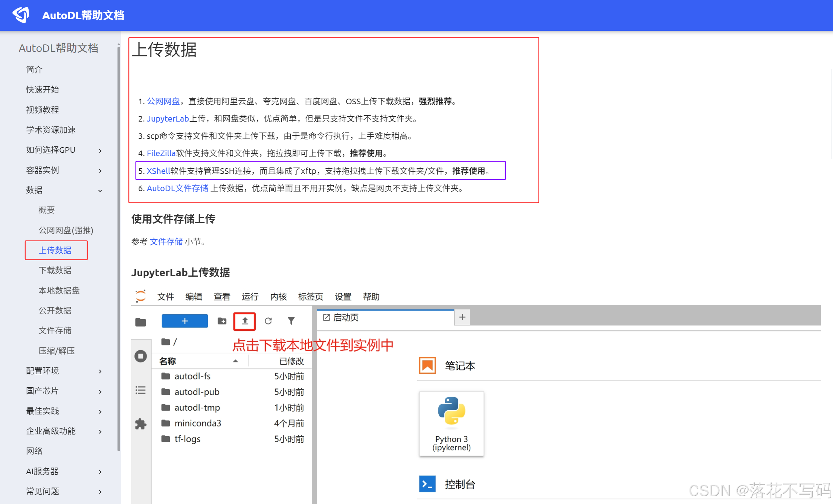The width and height of the screenshot is (833, 504).
Task: Open the 简介 sidebar page
Action: tap(34, 70)
